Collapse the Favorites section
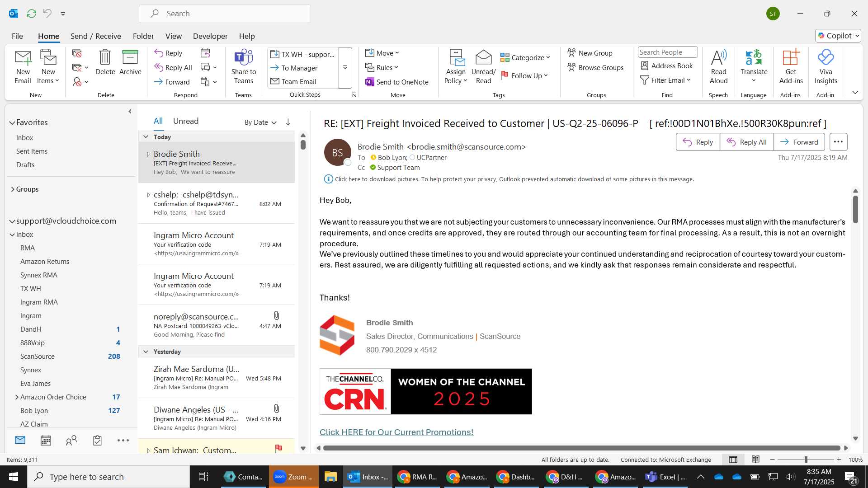Screen dimensions: 868x488 tap(12, 122)
